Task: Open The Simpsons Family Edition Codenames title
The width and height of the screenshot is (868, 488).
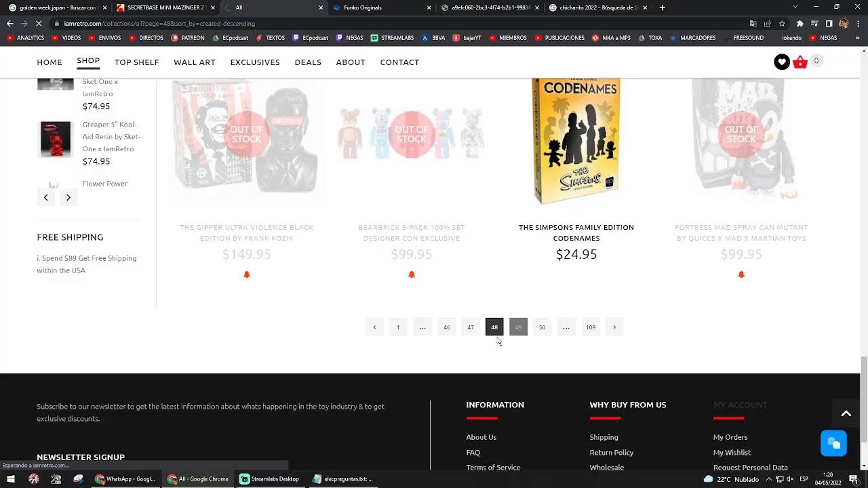Action: [x=576, y=232]
